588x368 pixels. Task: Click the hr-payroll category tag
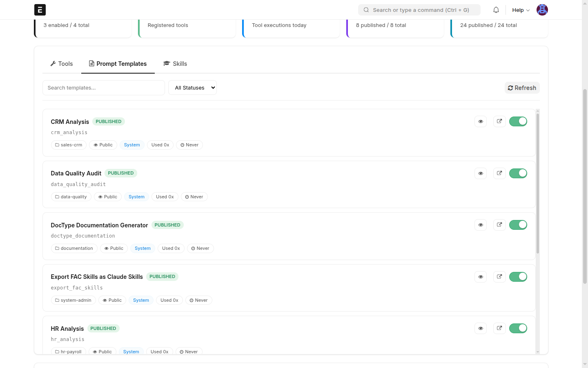68,352
